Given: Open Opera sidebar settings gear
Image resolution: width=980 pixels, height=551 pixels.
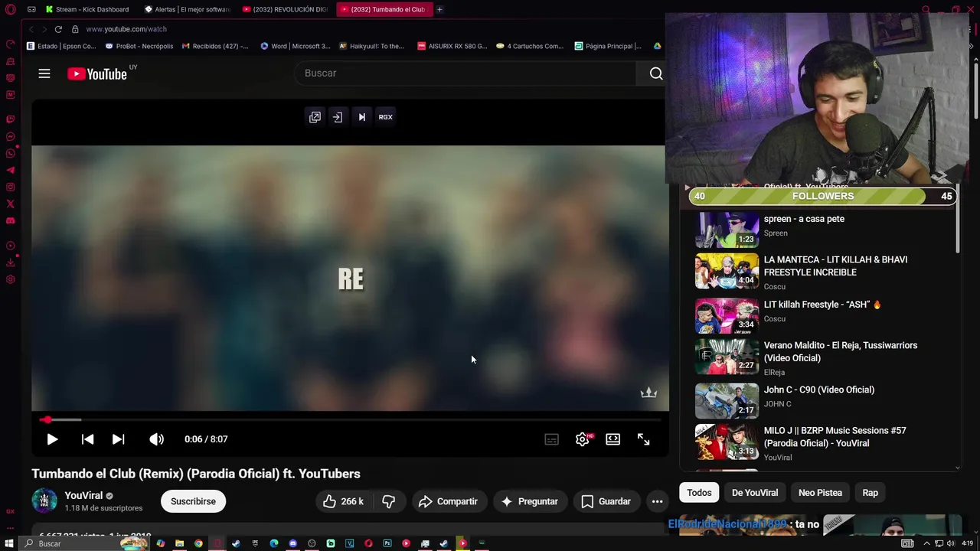Looking at the screenshot, I should tap(10, 279).
